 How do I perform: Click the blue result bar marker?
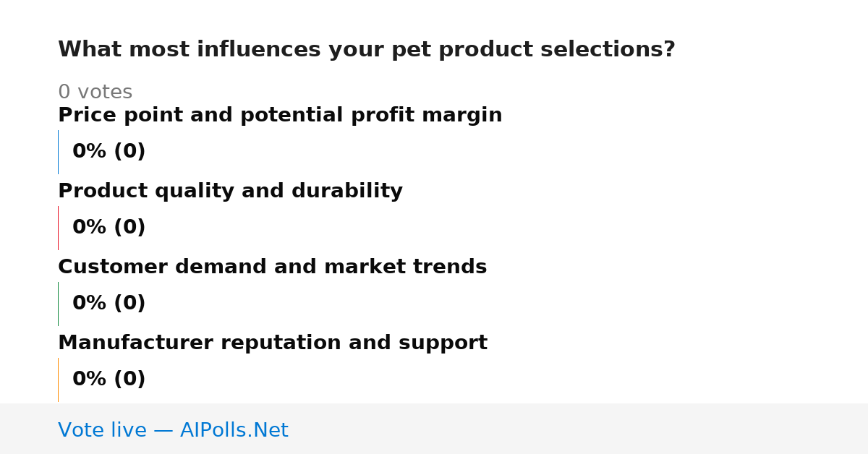[x=58, y=152]
